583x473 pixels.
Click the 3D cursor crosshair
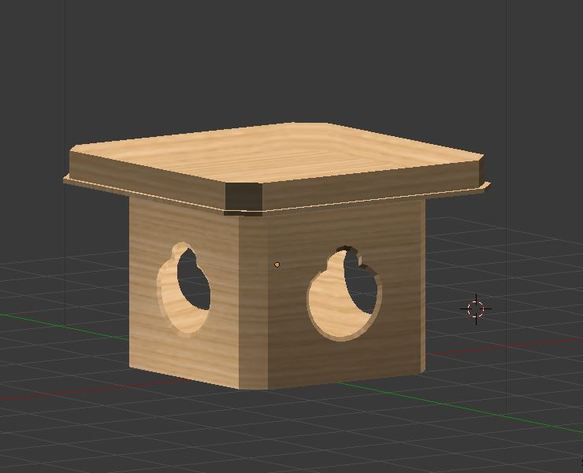(476, 309)
